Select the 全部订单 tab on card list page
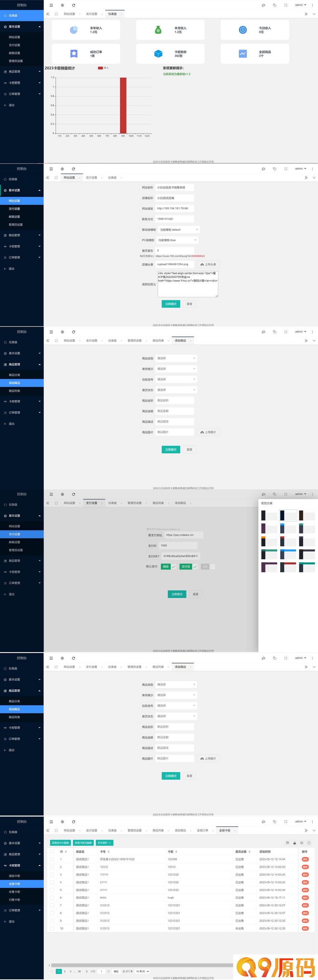This screenshot has width=318, height=980. [x=202, y=830]
